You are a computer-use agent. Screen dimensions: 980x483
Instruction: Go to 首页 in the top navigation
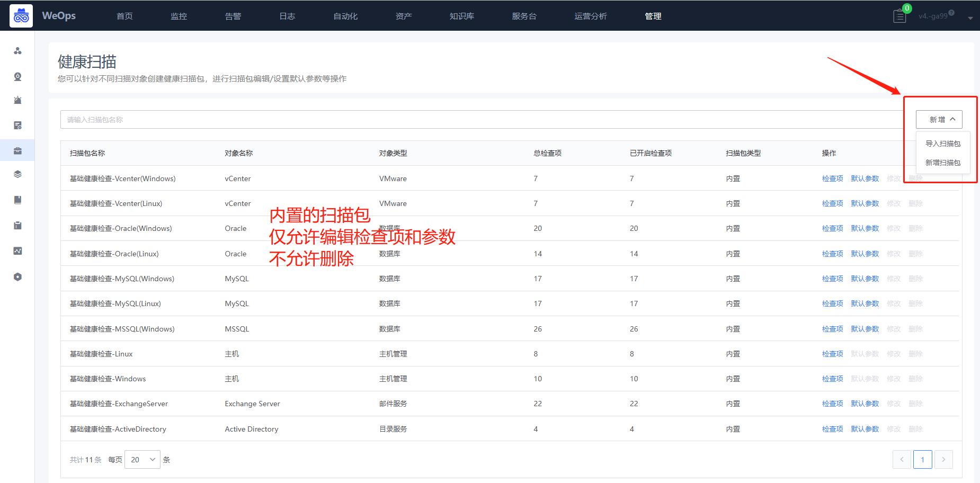pos(124,16)
